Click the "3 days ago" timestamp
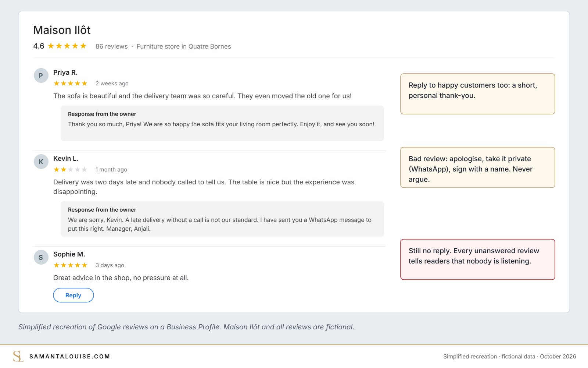This screenshot has width=588, height=368. [110, 265]
